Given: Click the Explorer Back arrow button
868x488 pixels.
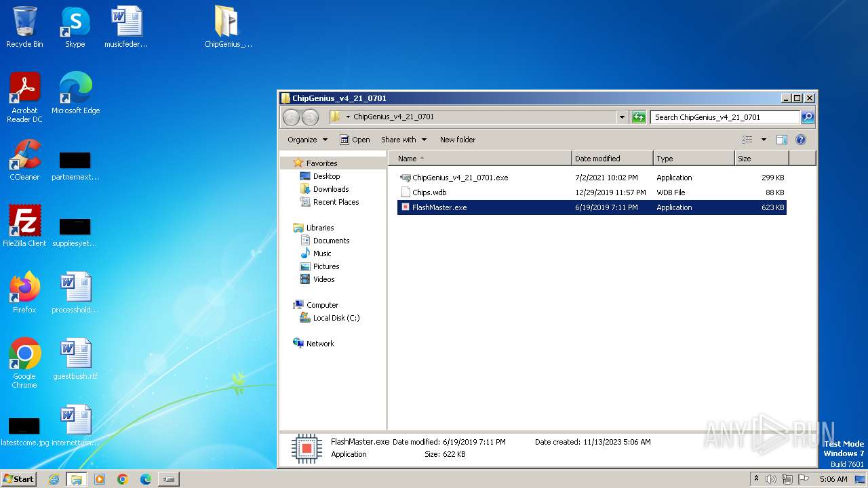Looking at the screenshot, I should coord(291,117).
